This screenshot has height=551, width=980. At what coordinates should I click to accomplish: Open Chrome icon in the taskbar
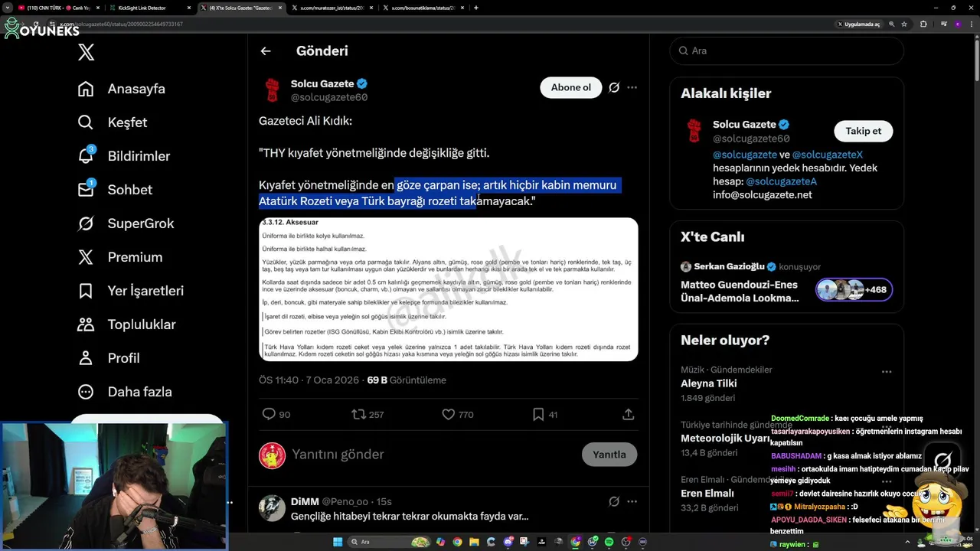pos(457,542)
